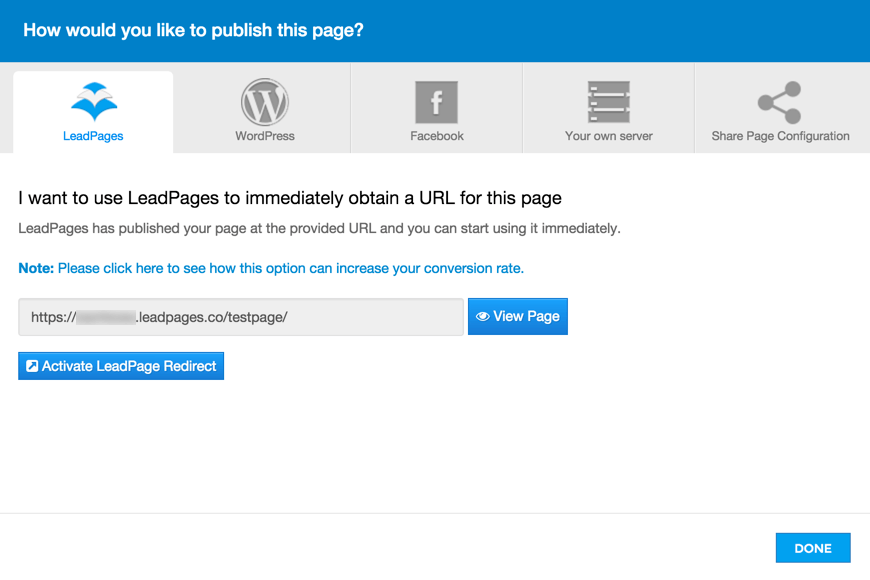
Task: Switch to the Facebook tab label
Action: (x=437, y=136)
